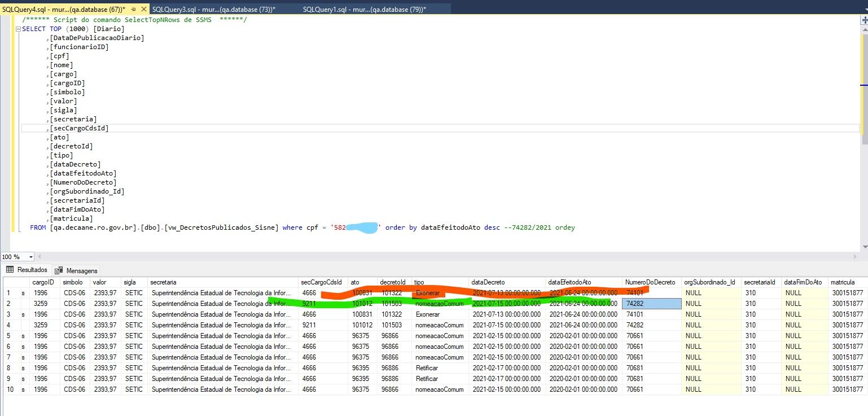Click the [secCargoCdsId] line in the editor
Viewport: 868px width, 416px height.
coord(79,128)
